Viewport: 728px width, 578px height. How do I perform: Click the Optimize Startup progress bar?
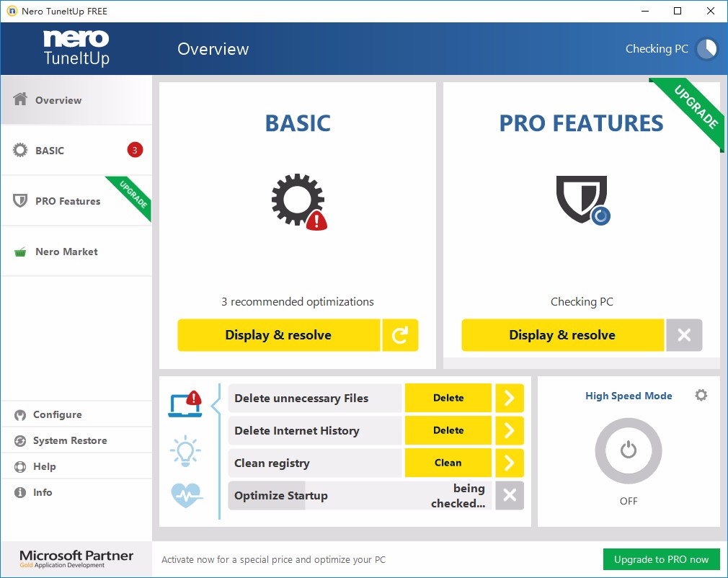tap(360, 495)
